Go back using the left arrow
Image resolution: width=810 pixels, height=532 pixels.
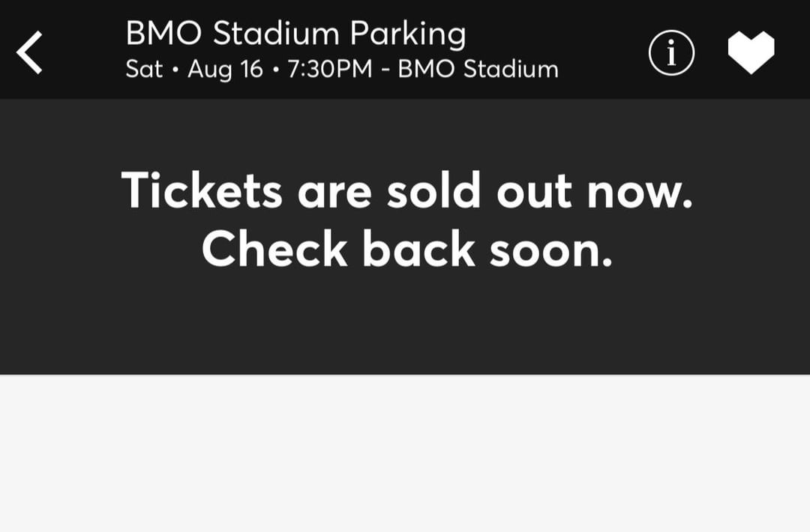30,52
